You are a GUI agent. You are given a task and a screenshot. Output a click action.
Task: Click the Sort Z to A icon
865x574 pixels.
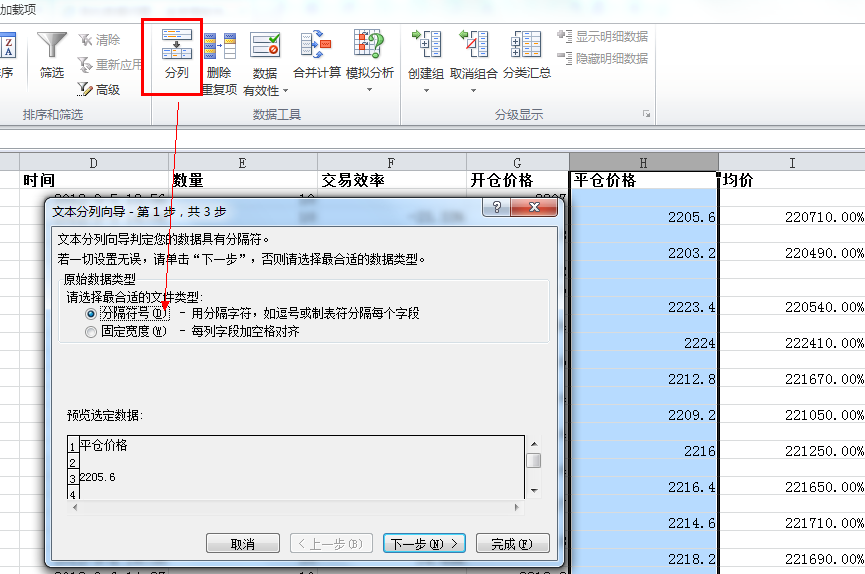8,45
